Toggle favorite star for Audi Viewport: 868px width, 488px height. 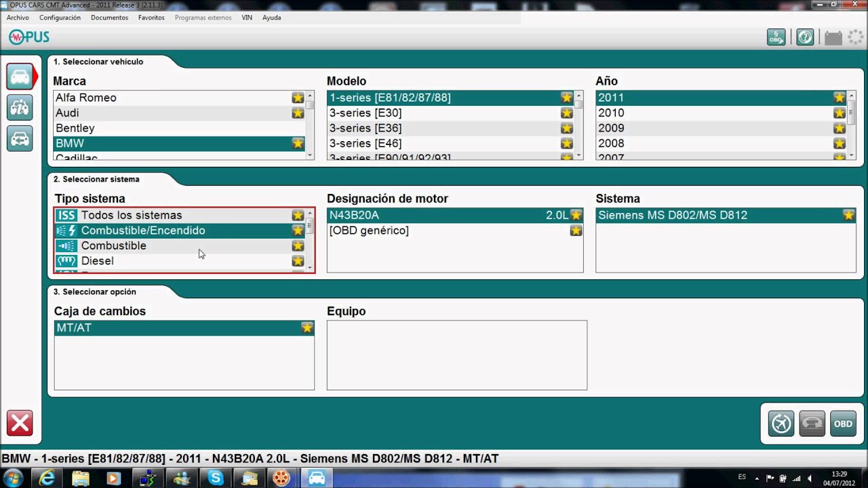[298, 113]
